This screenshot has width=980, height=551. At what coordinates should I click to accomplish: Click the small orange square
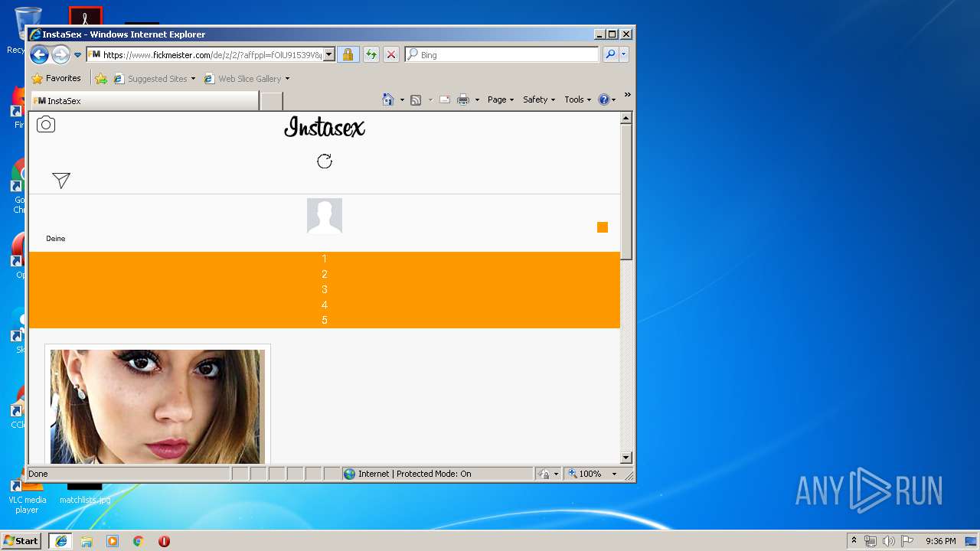coord(603,227)
